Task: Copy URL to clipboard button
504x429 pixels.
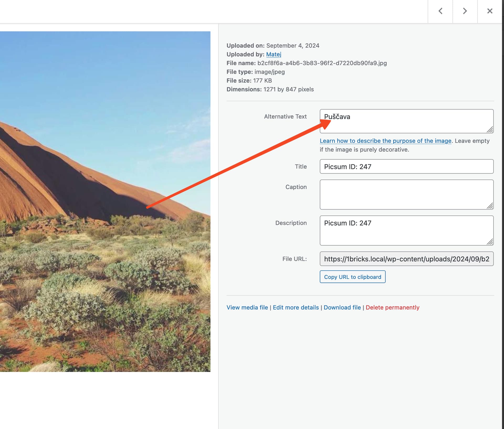Action: point(353,277)
